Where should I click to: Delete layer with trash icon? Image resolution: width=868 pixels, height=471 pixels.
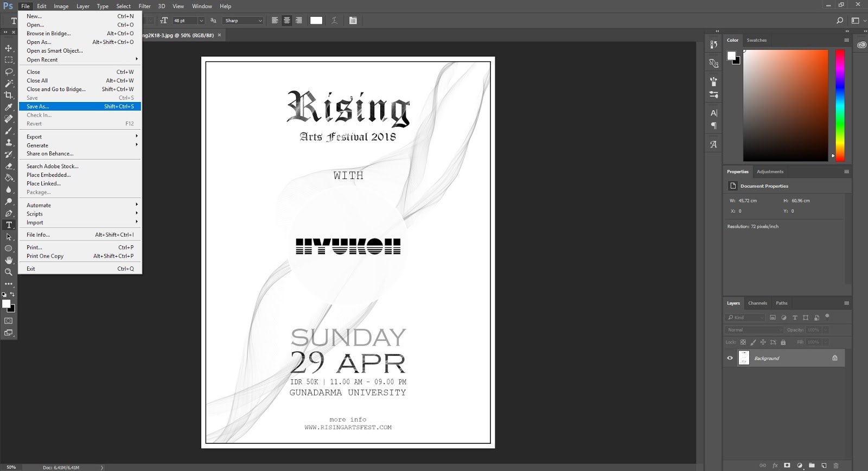coord(836,466)
